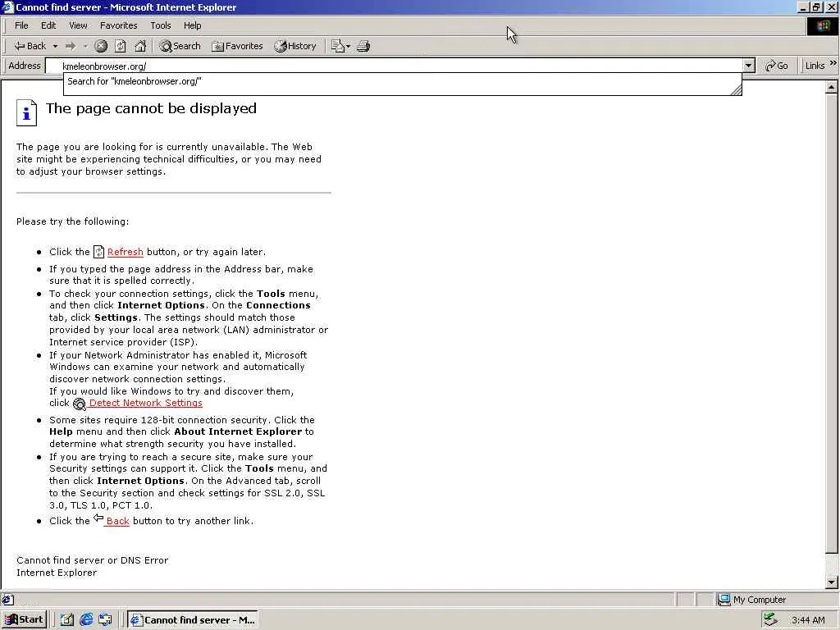Click the 3:44 AM clock
The width and height of the screenshot is (840, 630).
point(808,620)
